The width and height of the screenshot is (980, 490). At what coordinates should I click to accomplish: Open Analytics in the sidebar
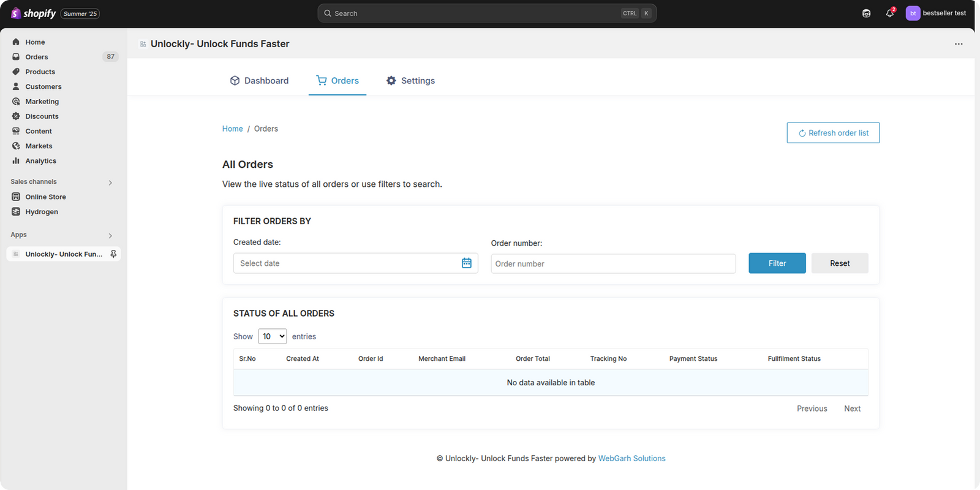pos(40,161)
